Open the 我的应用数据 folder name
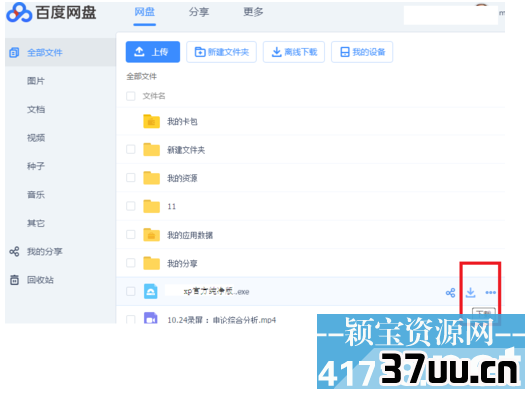The height and width of the screenshot is (394, 530). tap(190, 235)
